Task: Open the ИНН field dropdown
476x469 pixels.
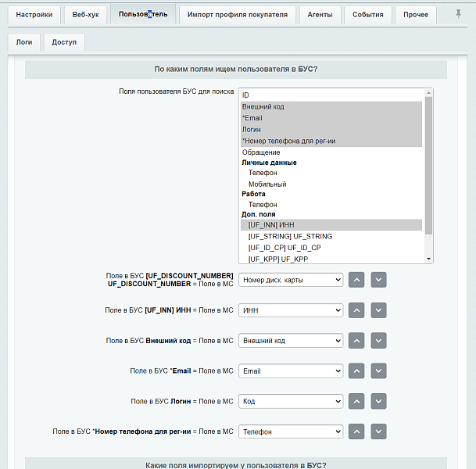Action: [291, 310]
